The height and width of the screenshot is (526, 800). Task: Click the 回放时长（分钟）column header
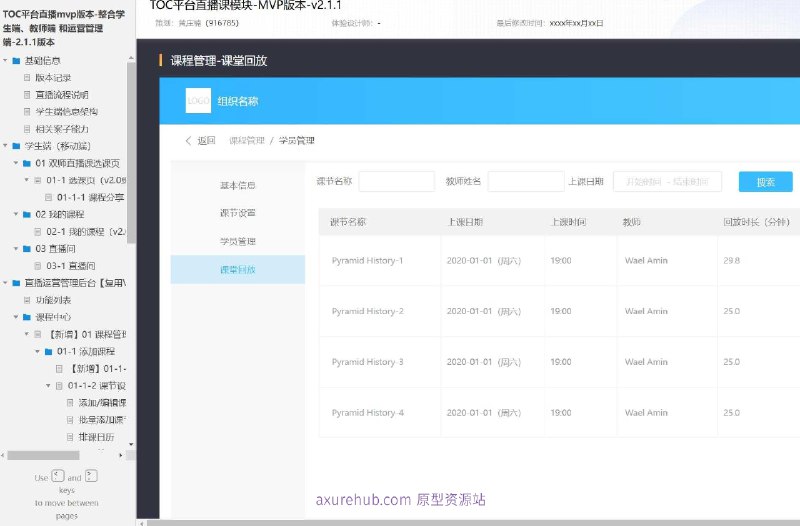[756, 222]
